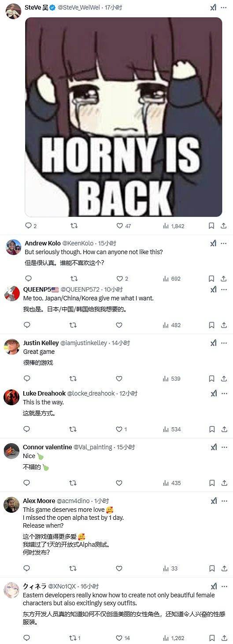Reply to Connor valentine's comment
The height and width of the screenshot is (644, 233).
coord(27,483)
